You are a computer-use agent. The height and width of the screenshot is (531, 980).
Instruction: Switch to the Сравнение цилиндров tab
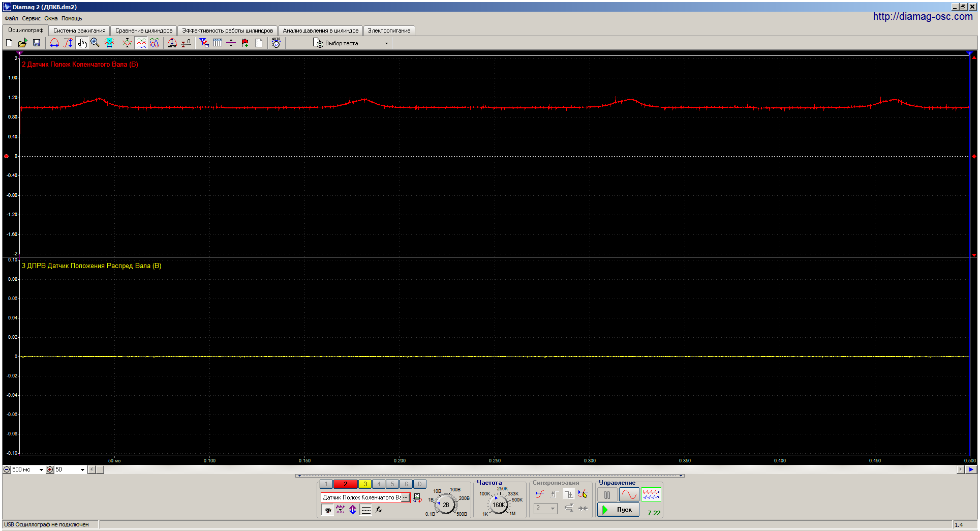click(144, 31)
